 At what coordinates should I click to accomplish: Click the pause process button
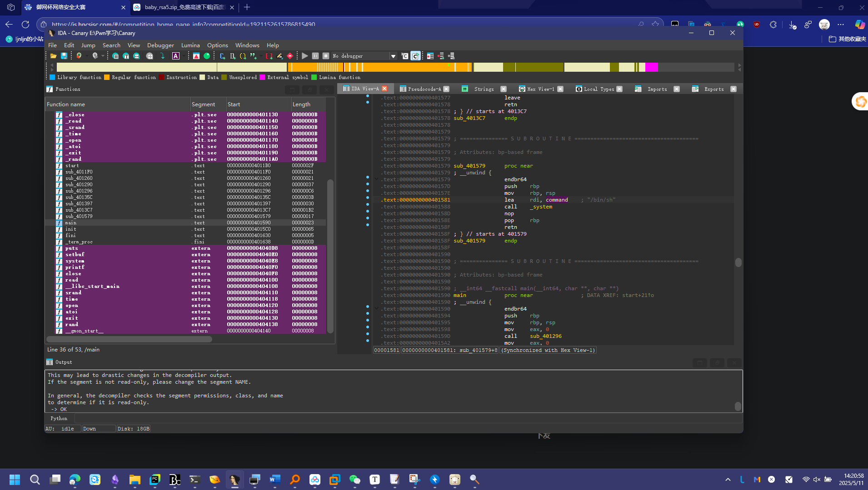(315, 56)
